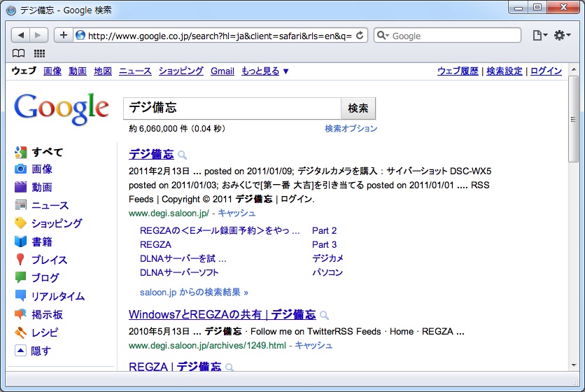Open 地図 from the top bar

[x=103, y=71]
